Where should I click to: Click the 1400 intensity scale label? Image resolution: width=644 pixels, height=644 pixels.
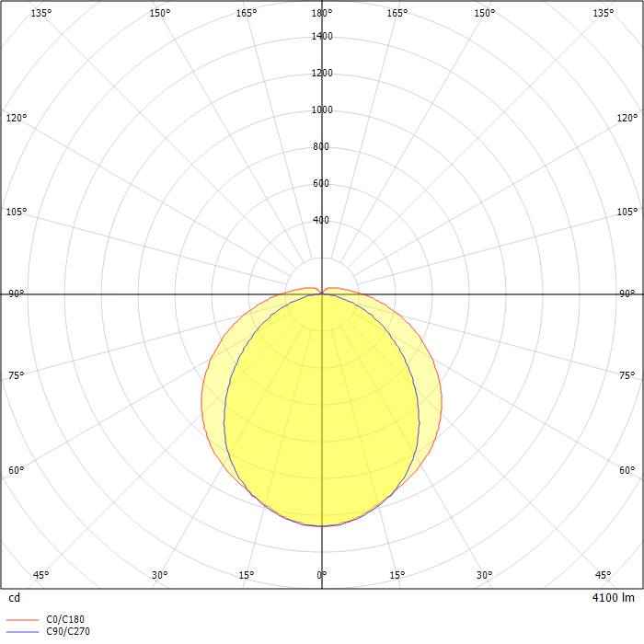tap(322, 36)
